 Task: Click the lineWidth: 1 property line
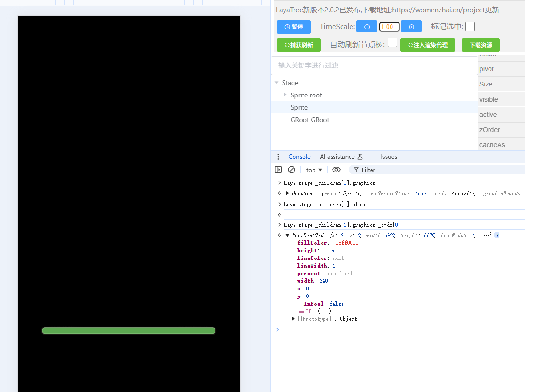point(316,266)
